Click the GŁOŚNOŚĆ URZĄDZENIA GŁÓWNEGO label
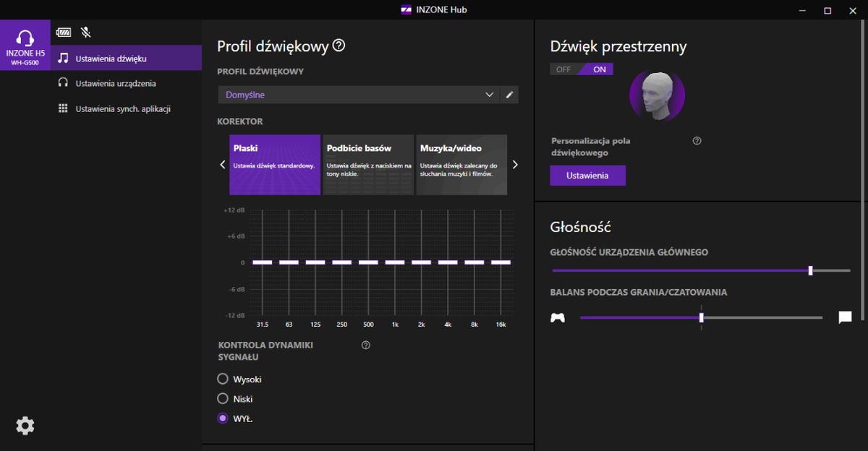 (629, 252)
